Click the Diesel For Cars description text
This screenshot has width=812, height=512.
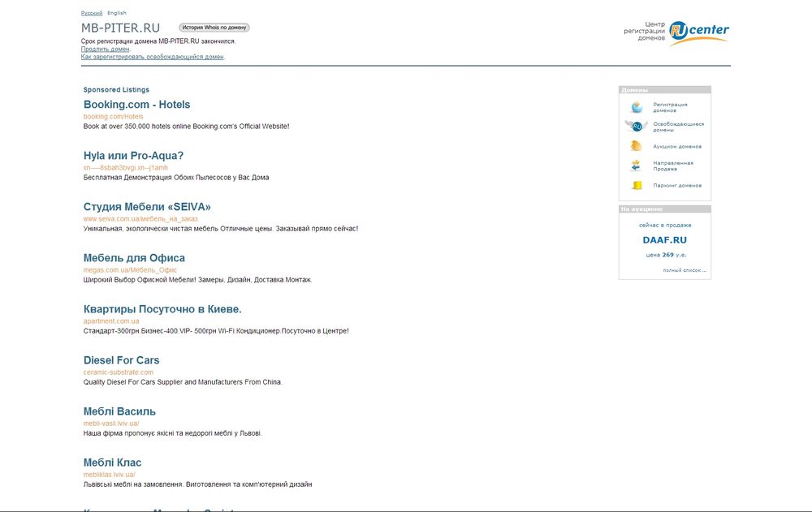point(183,382)
